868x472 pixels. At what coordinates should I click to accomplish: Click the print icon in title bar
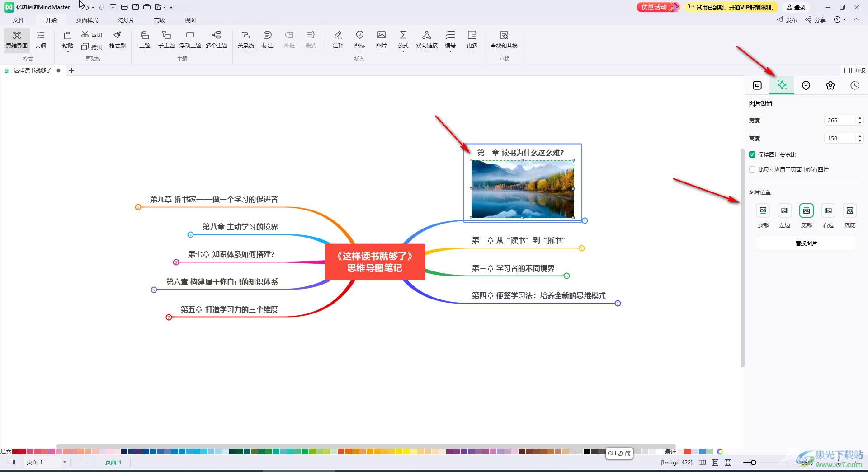point(147,7)
